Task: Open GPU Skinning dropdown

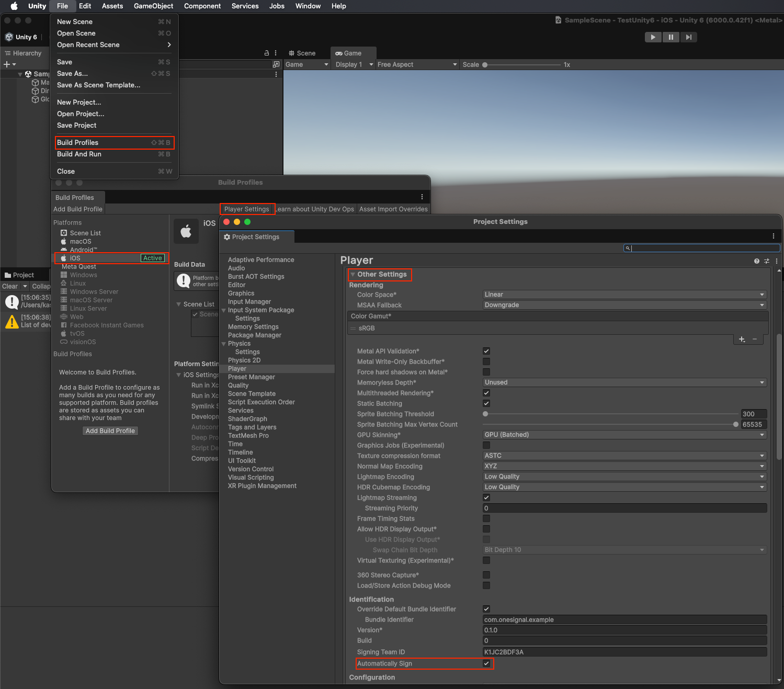Action: [624, 435]
